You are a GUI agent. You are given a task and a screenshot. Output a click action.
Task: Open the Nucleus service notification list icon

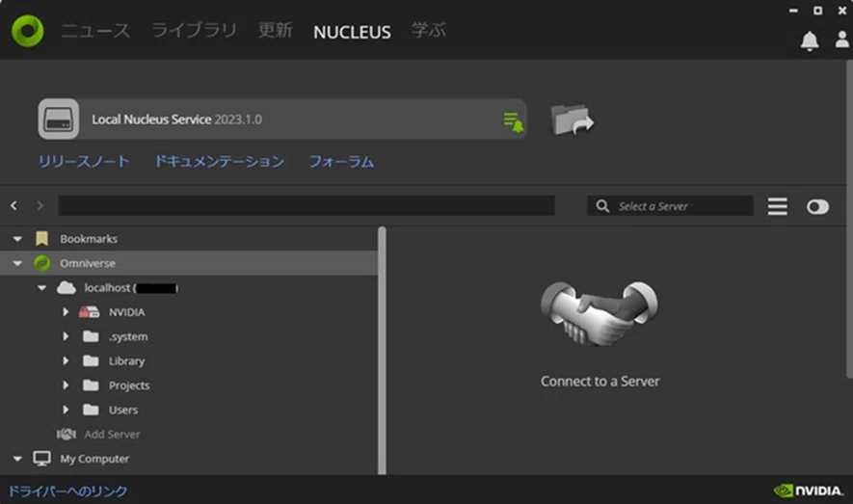coord(513,121)
